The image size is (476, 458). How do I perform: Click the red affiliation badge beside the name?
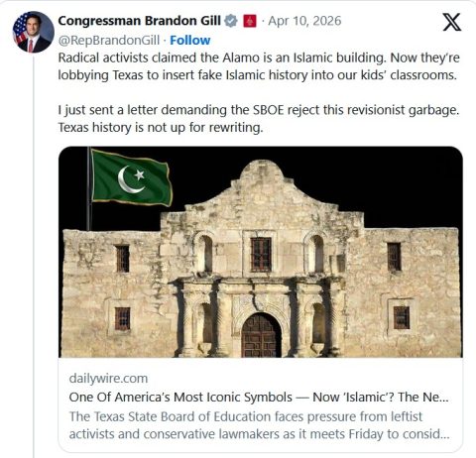coord(250,22)
